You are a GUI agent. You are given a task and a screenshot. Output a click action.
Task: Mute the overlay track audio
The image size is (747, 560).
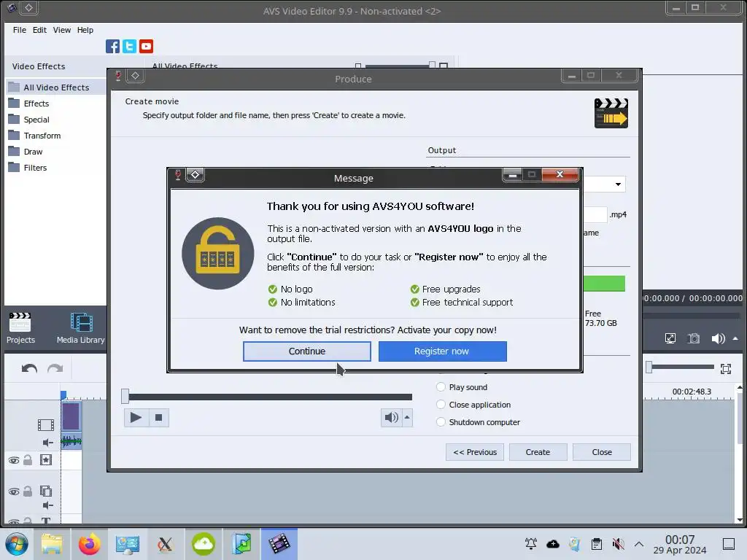(x=47, y=505)
